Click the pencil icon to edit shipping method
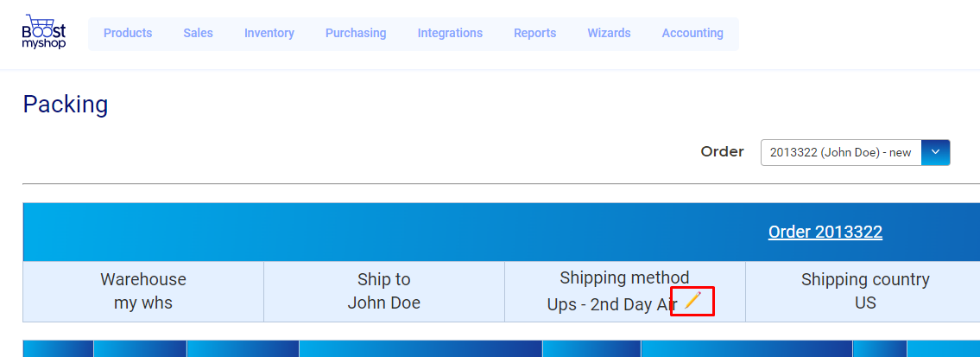Image resolution: width=980 pixels, height=357 pixels. [x=692, y=301]
